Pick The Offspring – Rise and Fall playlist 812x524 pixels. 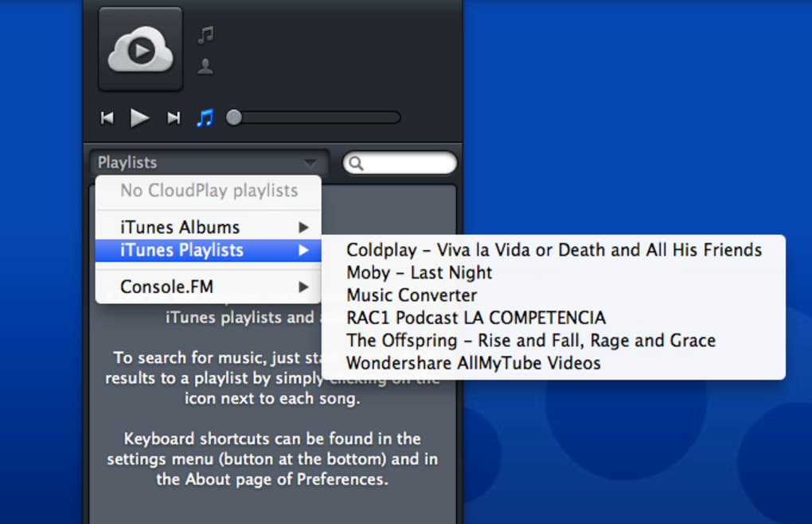click(553, 340)
